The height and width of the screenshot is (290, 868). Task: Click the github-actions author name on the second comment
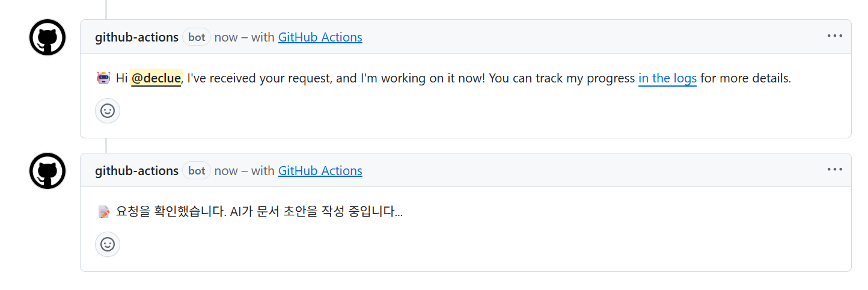click(x=136, y=171)
